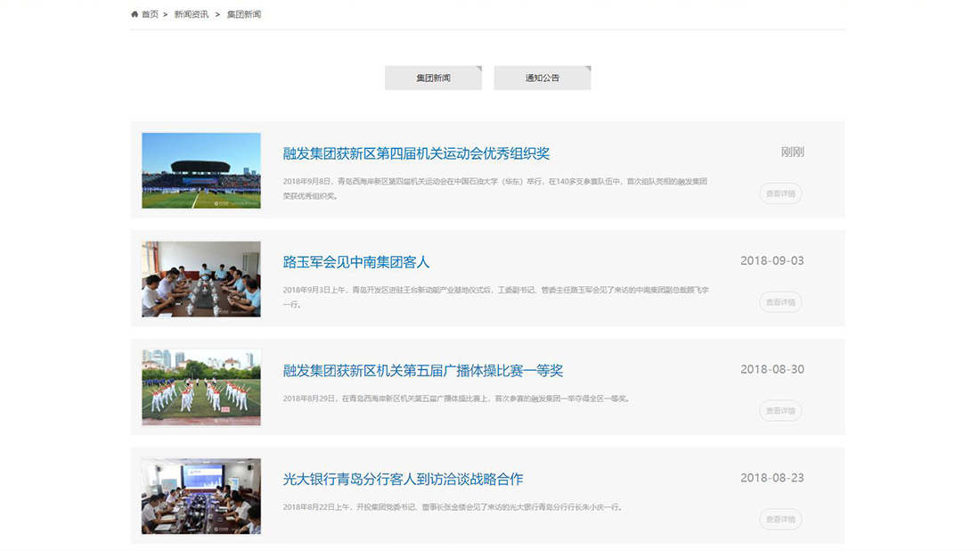Click the 光大银行 conference room thumbnail
980x551 pixels.
click(x=201, y=496)
